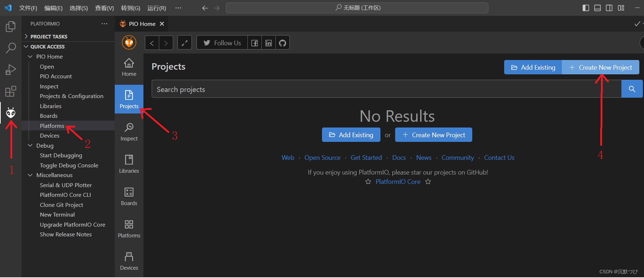The image size is (644, 278).
Task: Expand PIO Home to full view
Action: [185, 43]
